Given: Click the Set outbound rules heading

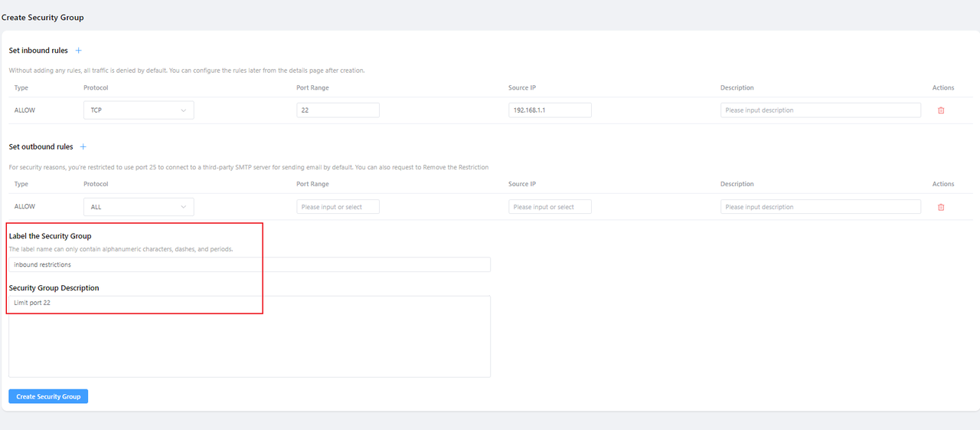Looking at the screenshot, I should [41, 146].
